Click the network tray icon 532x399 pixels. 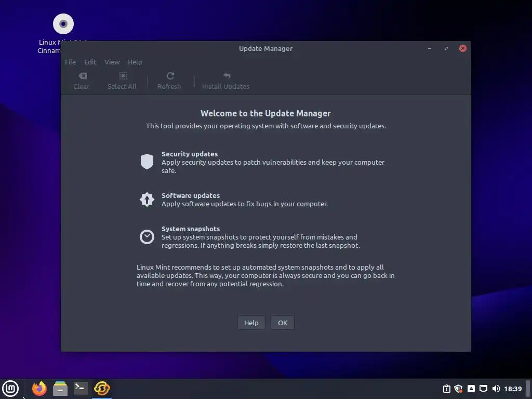484,389
